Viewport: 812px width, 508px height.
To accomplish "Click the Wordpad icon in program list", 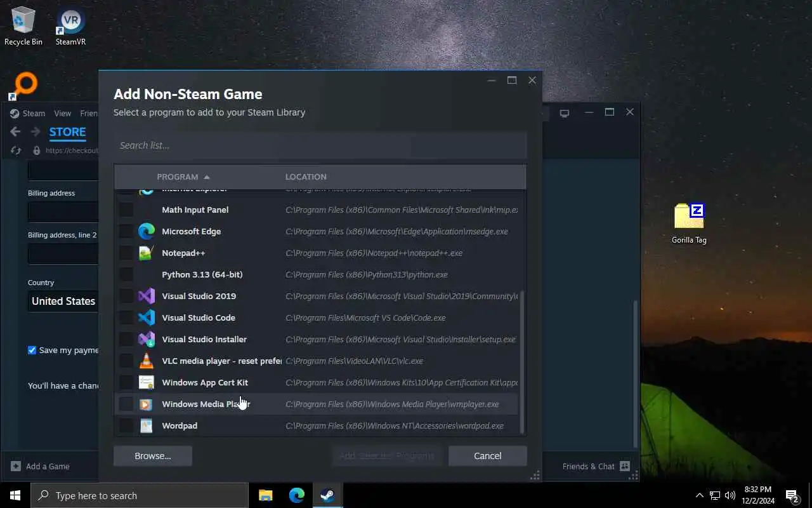I will [147, 425].
